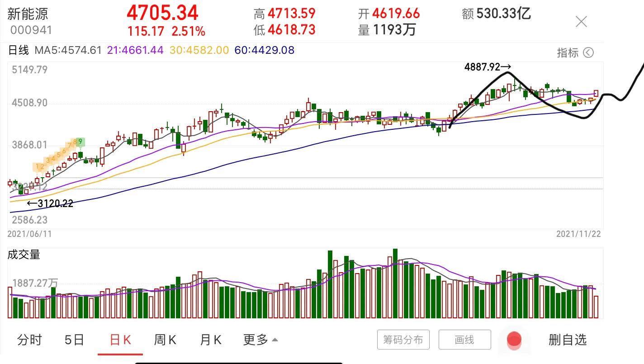
Task: Click the MA5:4574.61 legend
Action: point(68,50)
